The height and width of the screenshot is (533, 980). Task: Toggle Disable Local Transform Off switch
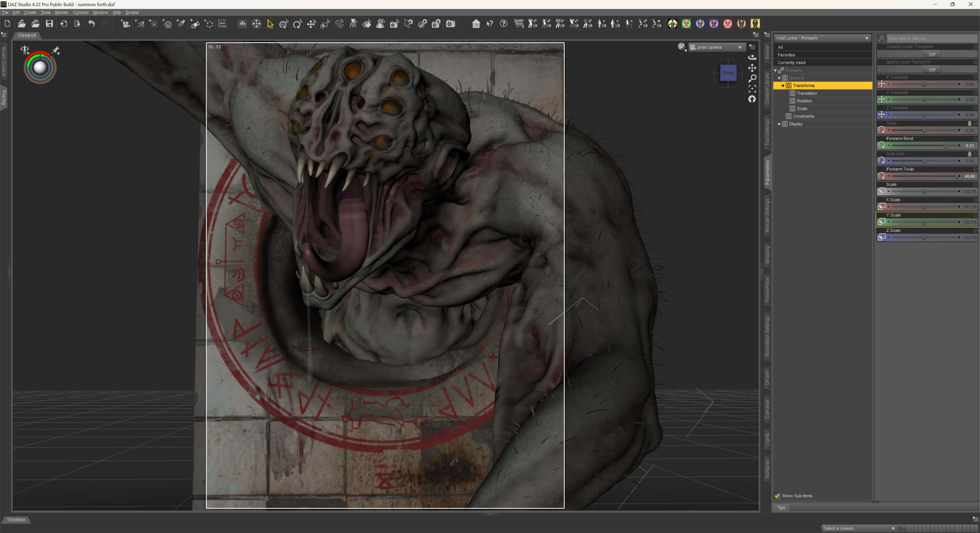tap(932, 54)
